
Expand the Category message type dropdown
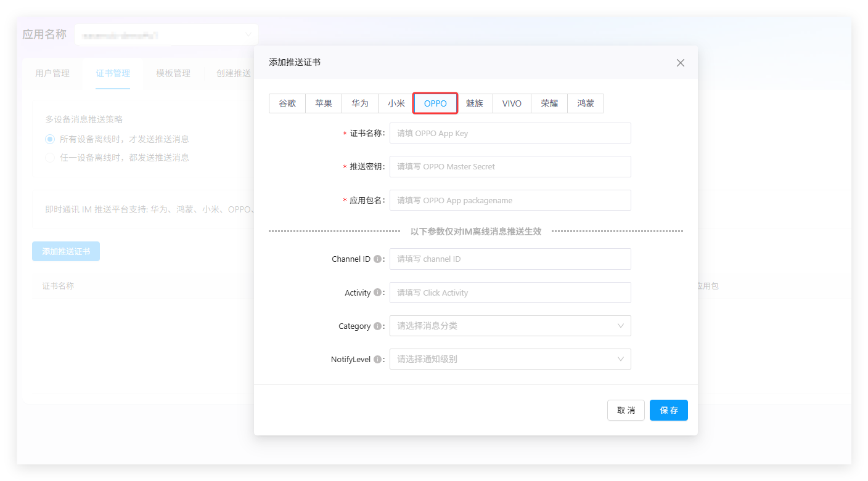coord(510,326)
